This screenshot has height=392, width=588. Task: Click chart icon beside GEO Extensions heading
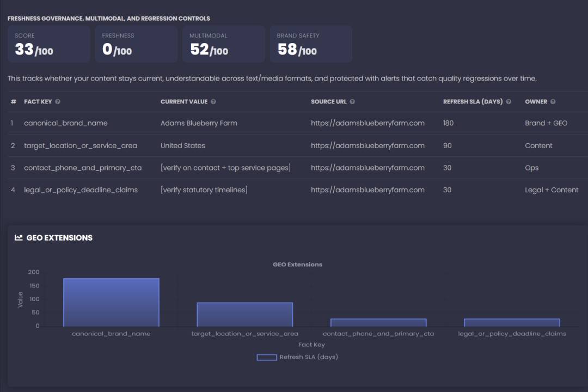coord(19,237)
